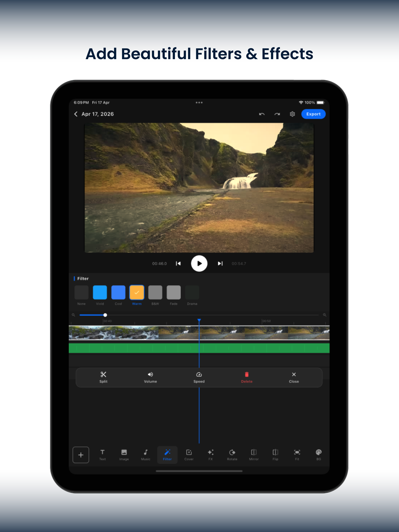Tap the battery indicator
Viewport: 399px width, 532px height.
320,102
